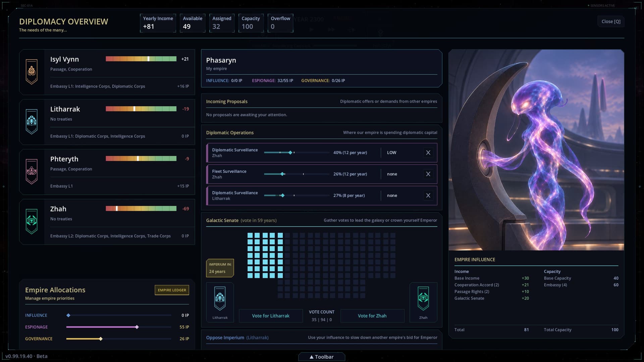Viewport: 644px width, 362px height.
Task: Open the Empire Ledger
Action: [172, 290]
